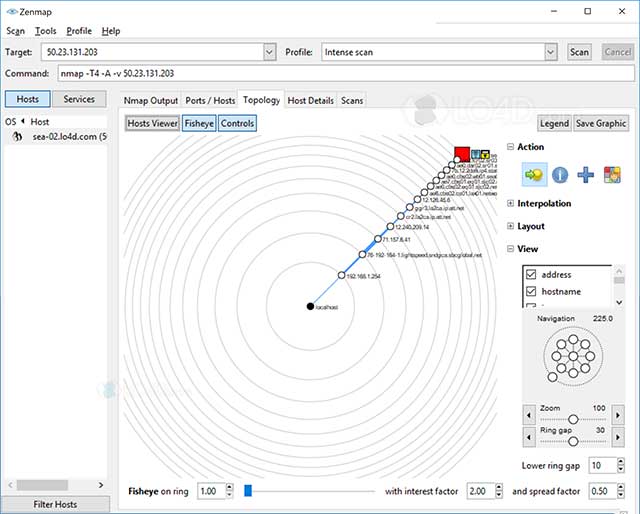
Task: Switch to the Nmap Output tab
Action: point(150,100)
